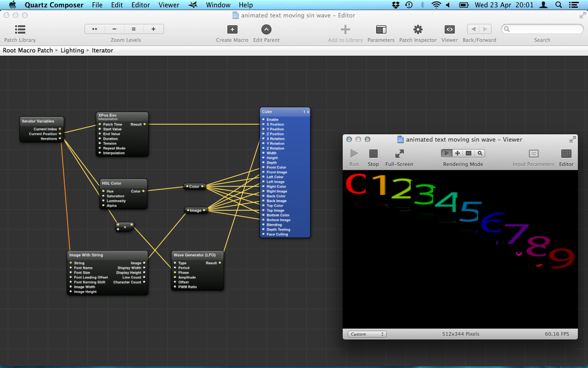Open the Parameters panel

click(x=381, y=30)
